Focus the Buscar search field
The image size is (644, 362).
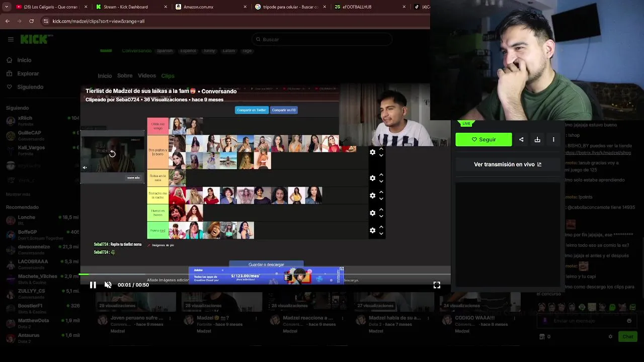[322, 39]
